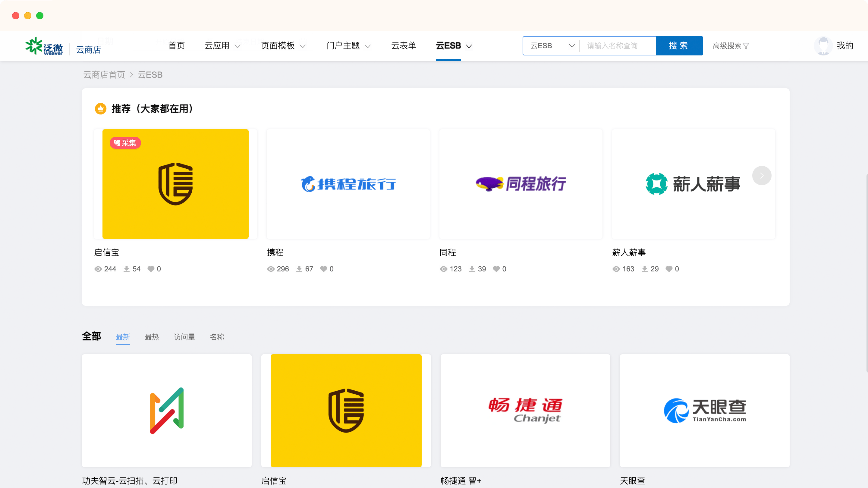Open the 同程 title text
This screenshot has width=868, height=488.
click(448, 252)
